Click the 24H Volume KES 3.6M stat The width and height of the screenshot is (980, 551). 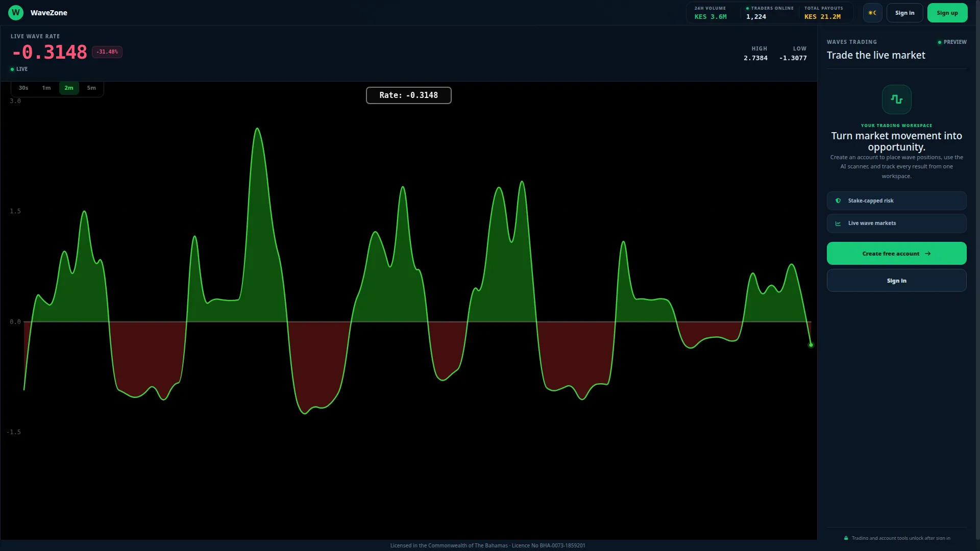click(710, 13)
